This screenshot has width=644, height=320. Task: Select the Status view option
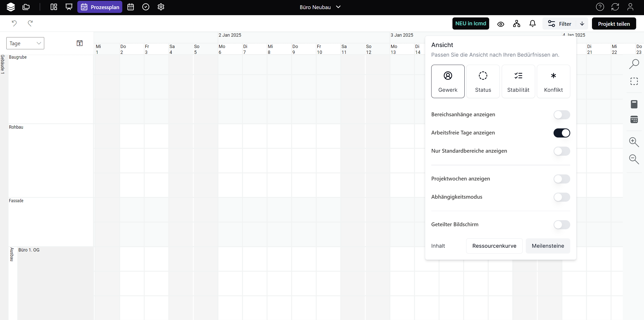pyautogui.click(x=483, y=81)
